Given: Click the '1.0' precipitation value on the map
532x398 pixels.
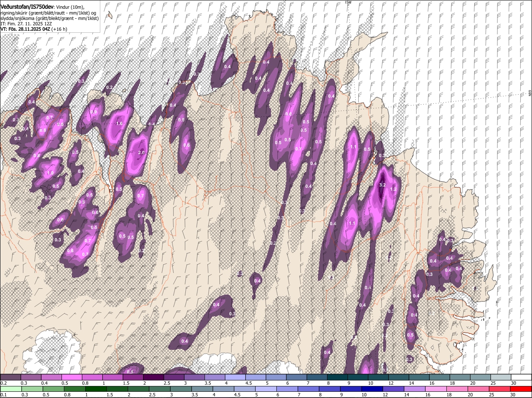Looking at the screenshot, I should pos(50,173).
